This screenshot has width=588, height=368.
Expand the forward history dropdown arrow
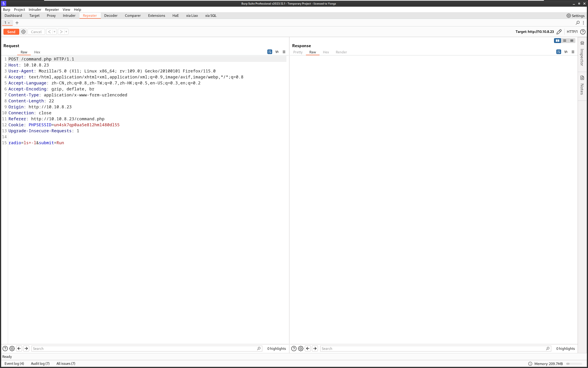click(x=66, y=32)
